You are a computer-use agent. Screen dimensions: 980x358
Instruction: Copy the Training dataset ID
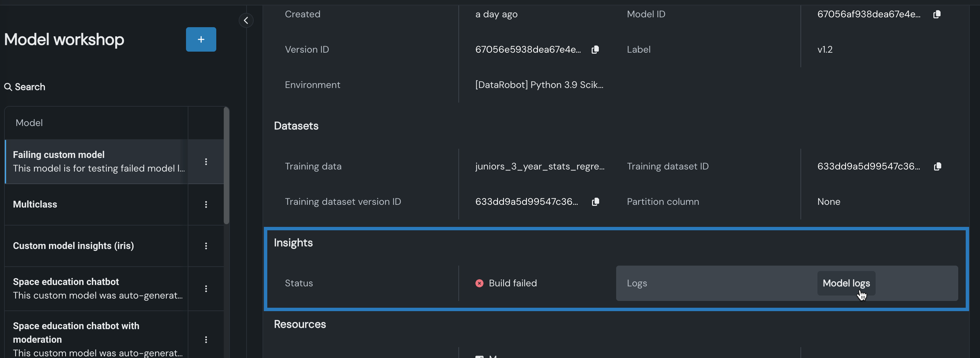(x=937, y=166)
